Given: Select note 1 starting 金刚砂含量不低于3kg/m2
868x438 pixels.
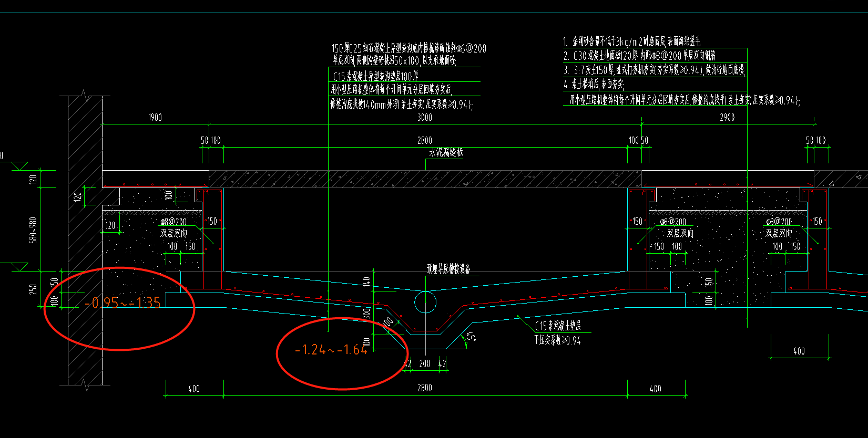Looking at the screenshot, I should [x=631, y=41].
